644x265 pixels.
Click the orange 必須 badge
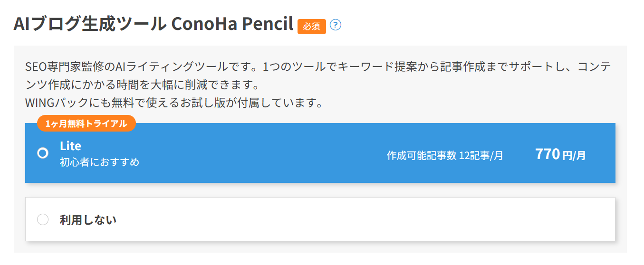pyautogui.click(x=311, y=27)
